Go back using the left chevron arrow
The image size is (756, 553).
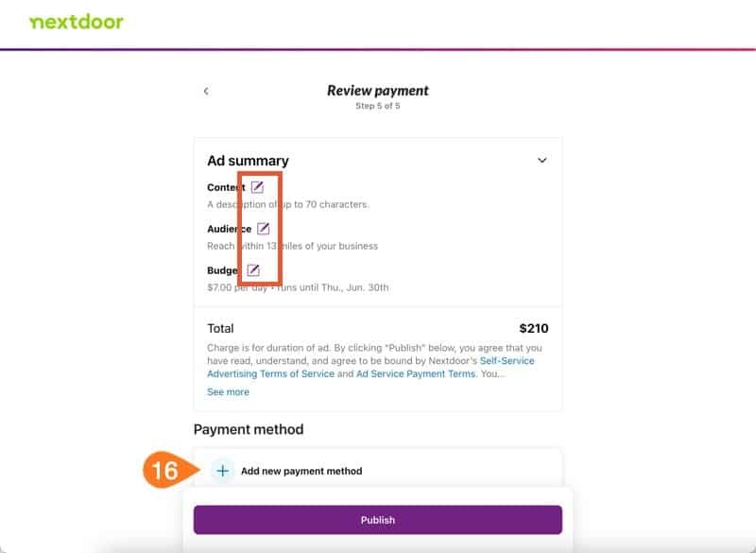206,91
